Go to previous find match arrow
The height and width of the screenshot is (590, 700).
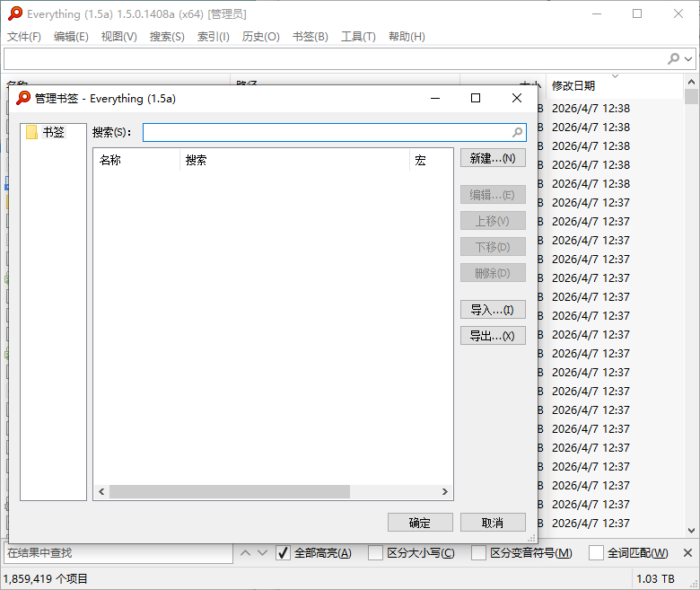pos(245,553)
